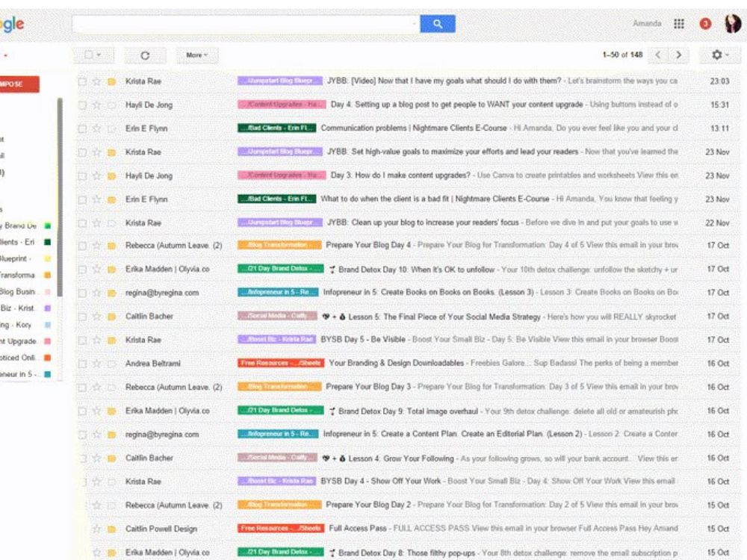Open the Blog Business sidebar label
Viewport: 747px width, 560px height.
[18, 291]
